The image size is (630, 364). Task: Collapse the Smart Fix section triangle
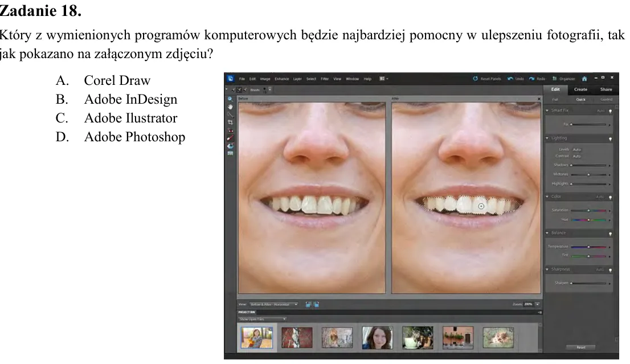[x=547, y=111]
